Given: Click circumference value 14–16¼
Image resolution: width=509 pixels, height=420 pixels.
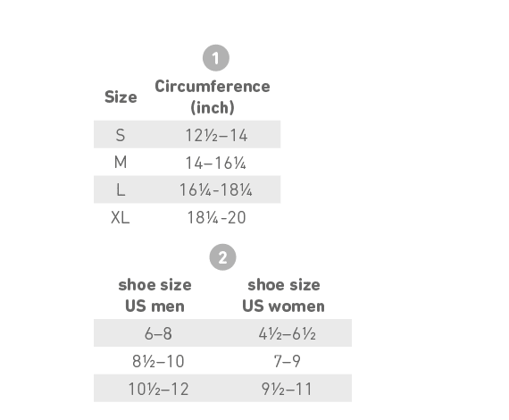Looking at the screenshot, I should click(x=216, y=163).
